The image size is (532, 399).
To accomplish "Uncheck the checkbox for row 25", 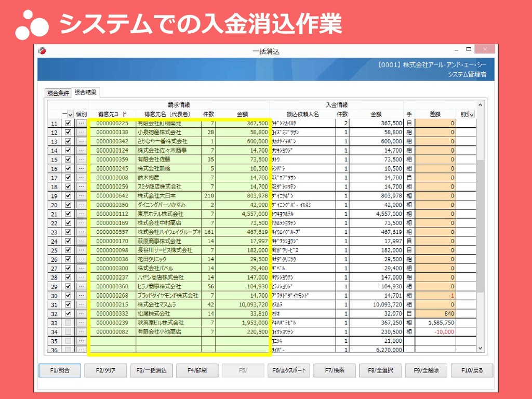I will (68, 250).
